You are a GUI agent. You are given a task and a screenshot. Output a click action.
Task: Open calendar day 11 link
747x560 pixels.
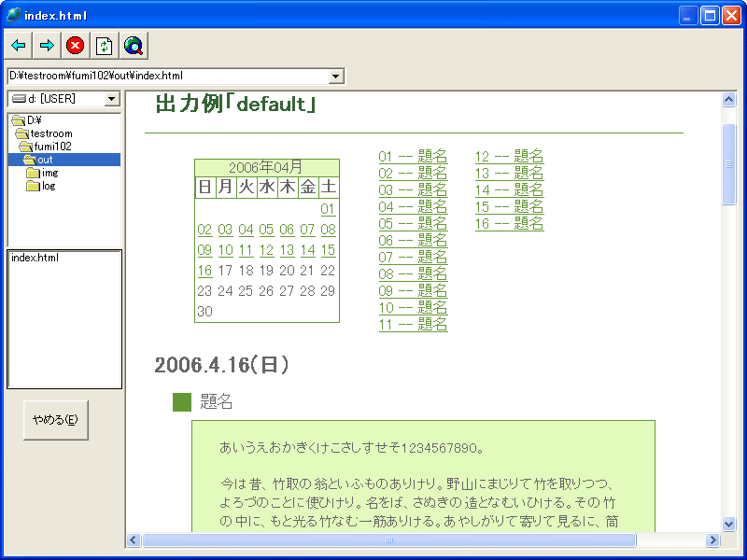pos(246,250)
